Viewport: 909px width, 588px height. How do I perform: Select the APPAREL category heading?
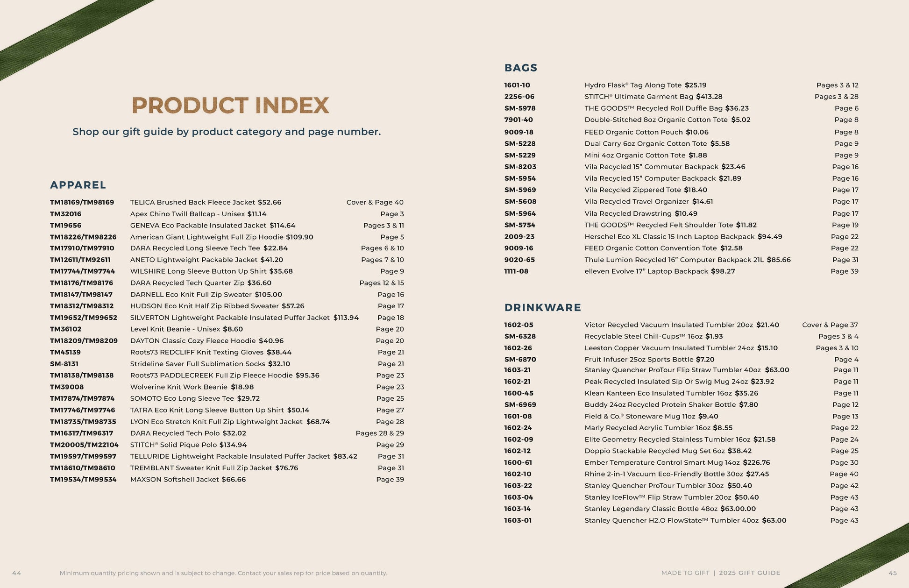tap(78, 185)
